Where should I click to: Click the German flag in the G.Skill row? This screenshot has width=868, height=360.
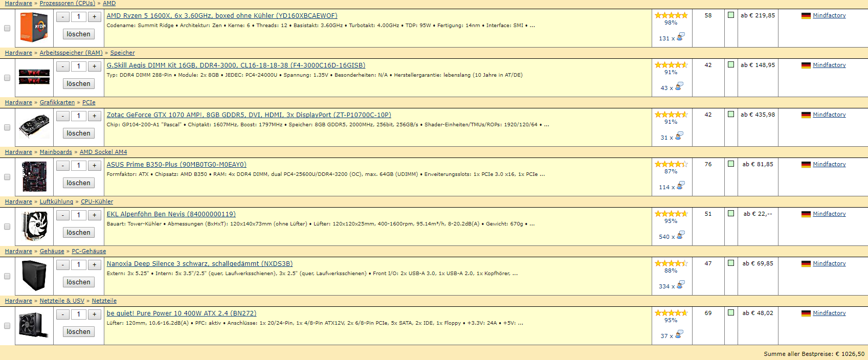click(x=806, y=65)
